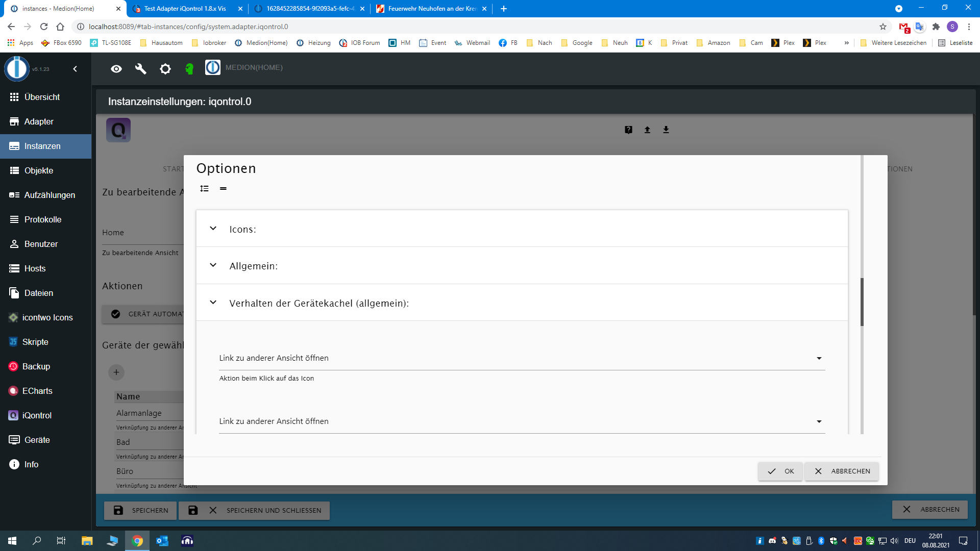Open Info in the sidebar
The height and width of the screenshot is (551, 980).
(x=46, y=464)
